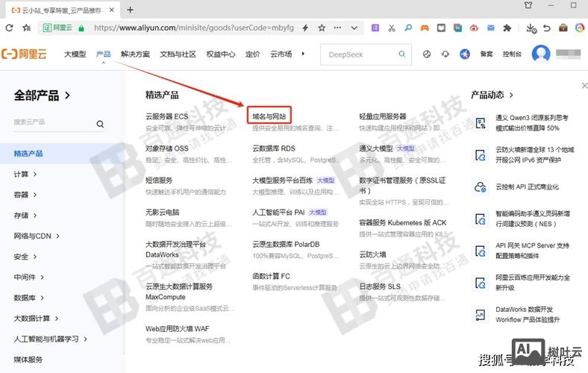This screenshot has height=373, width=588.
Task: Click the lightning speed-mode icon in address bar
Action: (306, 28)
